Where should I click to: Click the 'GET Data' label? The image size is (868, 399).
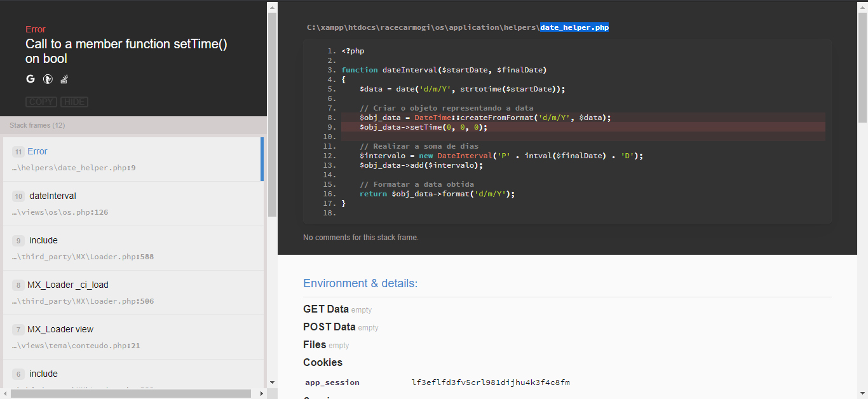tap(326, 309)
